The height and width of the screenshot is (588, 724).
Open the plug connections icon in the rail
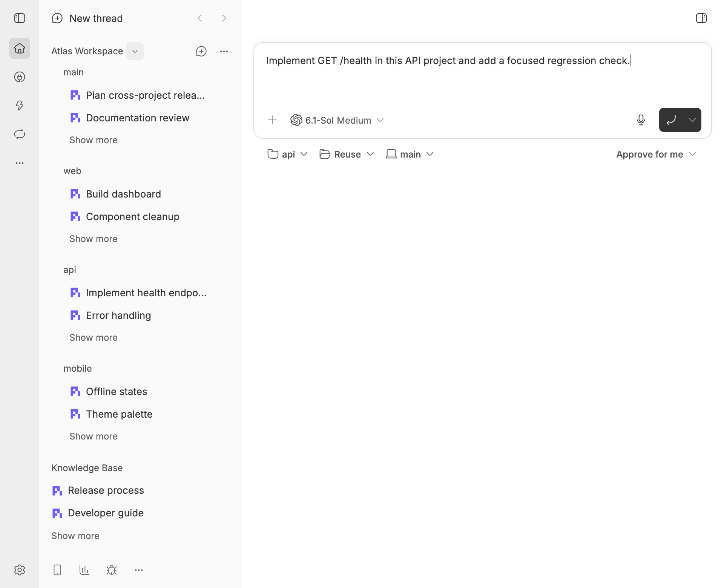[20, 77]
